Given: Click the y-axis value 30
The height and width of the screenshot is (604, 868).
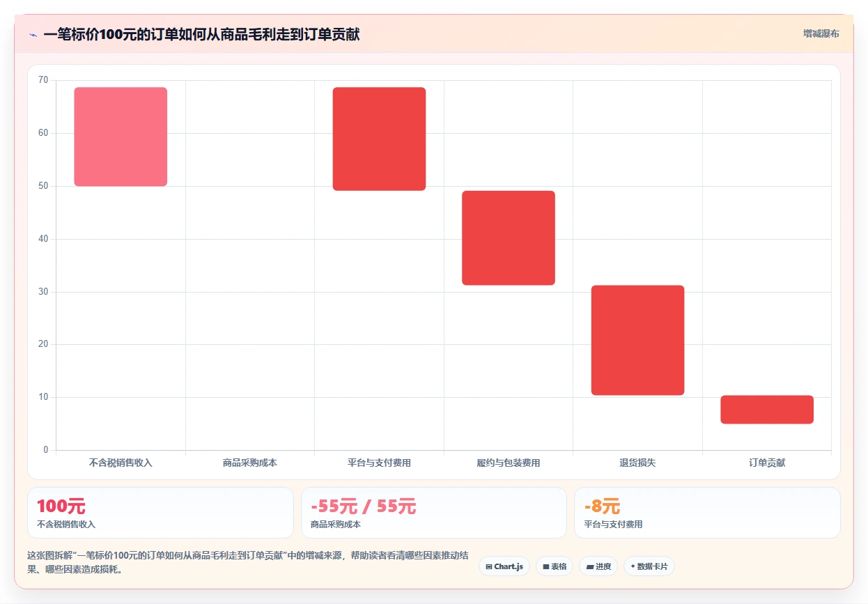Looking at the screenshot, I should point(43,292).
